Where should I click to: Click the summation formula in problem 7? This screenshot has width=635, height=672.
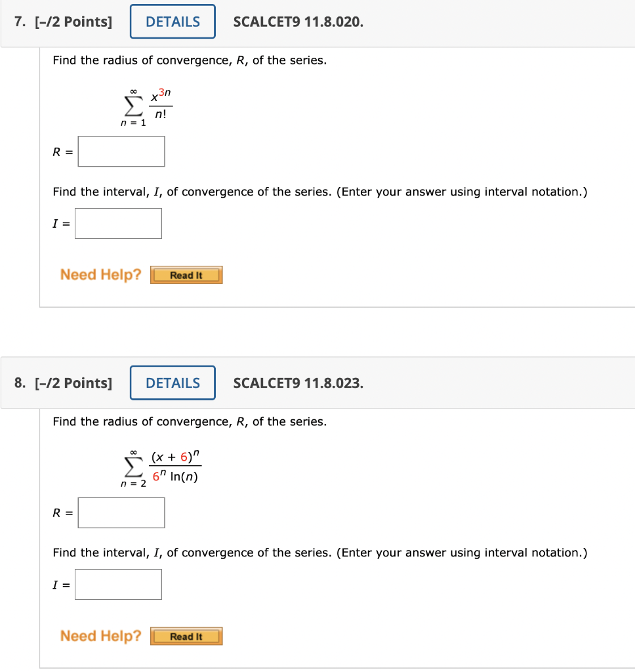(143, 105)
